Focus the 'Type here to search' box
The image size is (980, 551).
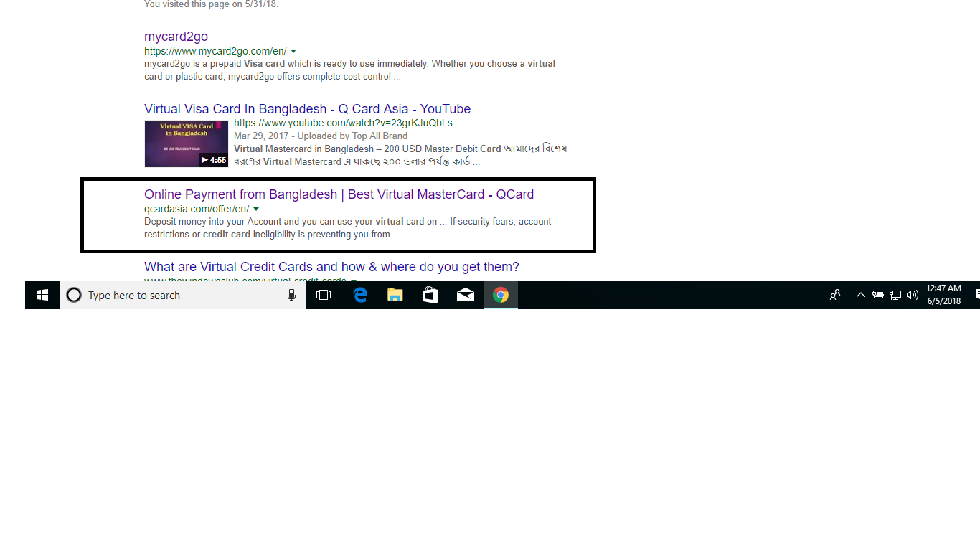point(183,295)
